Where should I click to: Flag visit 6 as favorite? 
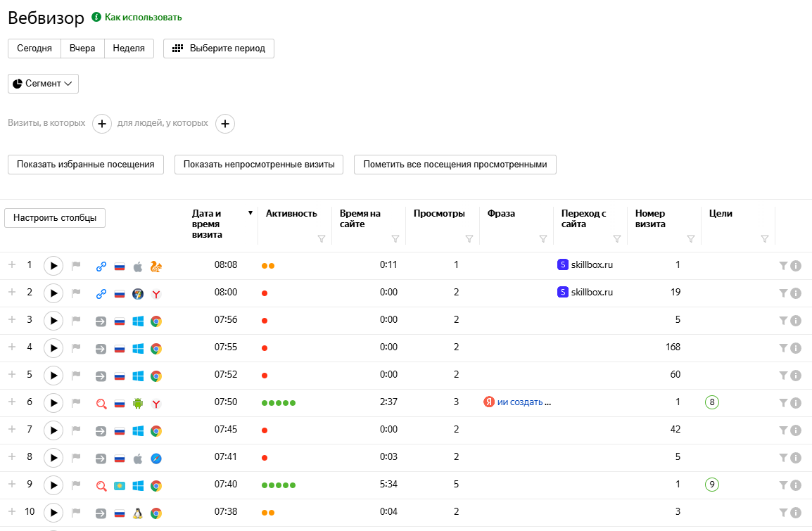(x=76, y=403)
